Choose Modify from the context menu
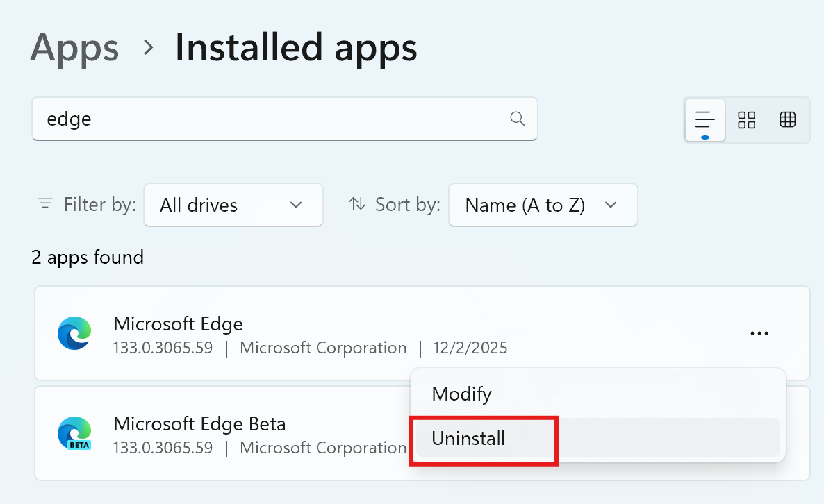This screenshot has width=824, height=504. tap(461, 394)
